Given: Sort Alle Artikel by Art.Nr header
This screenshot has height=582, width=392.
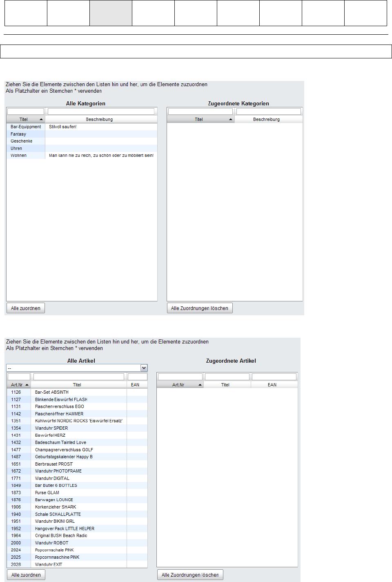Looking at the screenshot, I should 19,385.
